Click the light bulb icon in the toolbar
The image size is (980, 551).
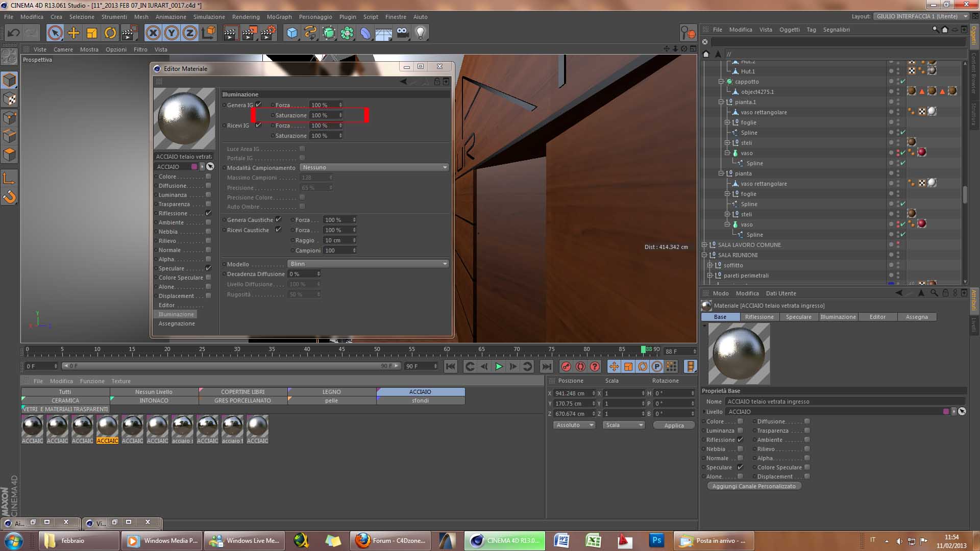(x=420, y=33)
